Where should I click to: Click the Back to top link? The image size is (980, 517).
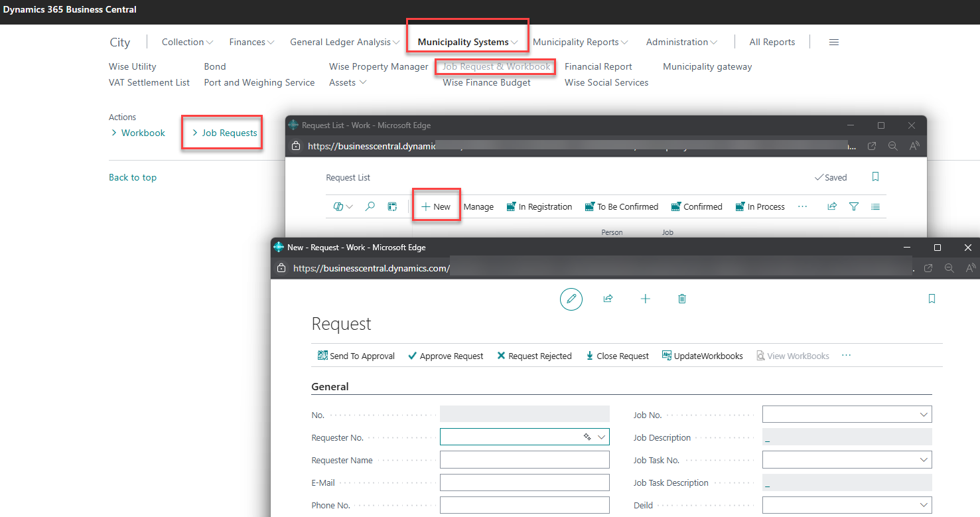point(133,177)
